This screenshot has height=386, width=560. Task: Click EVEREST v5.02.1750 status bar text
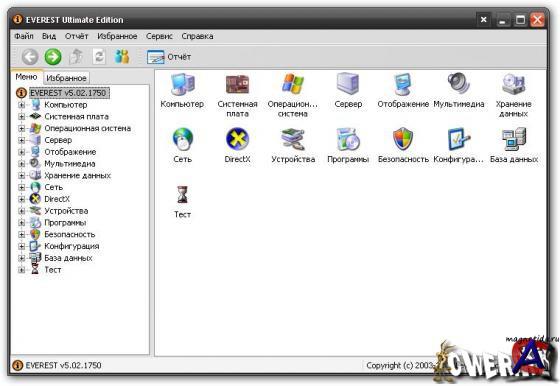pyautogui.click(x=63, y=365)
